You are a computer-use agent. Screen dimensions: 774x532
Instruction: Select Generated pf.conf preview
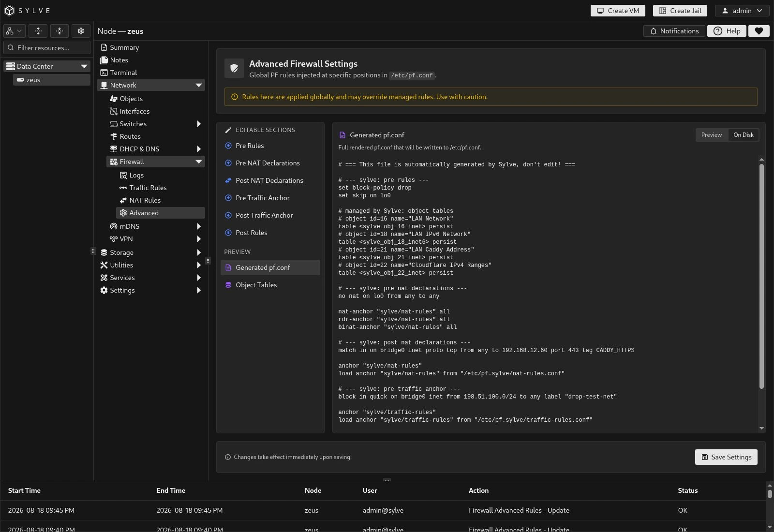point(270,267)
